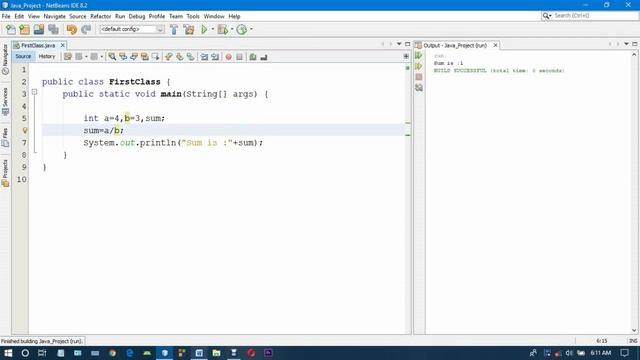Close the FirstClass.java tab
The image size is (640, 360).
point(62,45)
